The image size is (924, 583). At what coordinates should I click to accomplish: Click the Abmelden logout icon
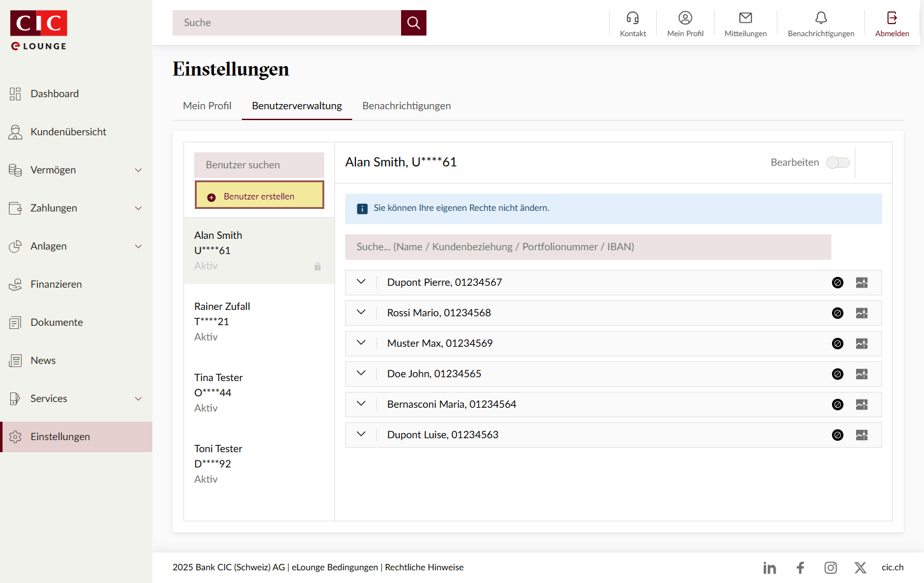[x=892, y=18]
